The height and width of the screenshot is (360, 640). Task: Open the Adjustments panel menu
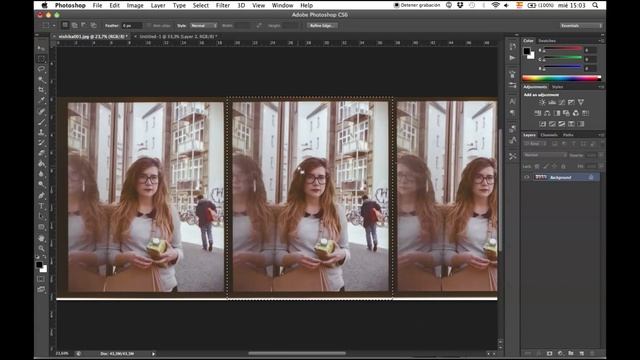pyautogui.click(x=601, y=87)
